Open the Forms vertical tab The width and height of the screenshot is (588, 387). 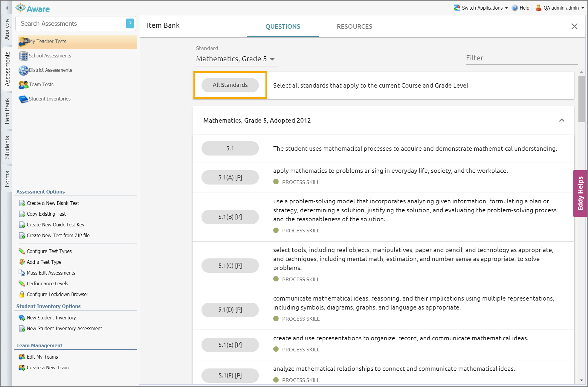[7, 179]
